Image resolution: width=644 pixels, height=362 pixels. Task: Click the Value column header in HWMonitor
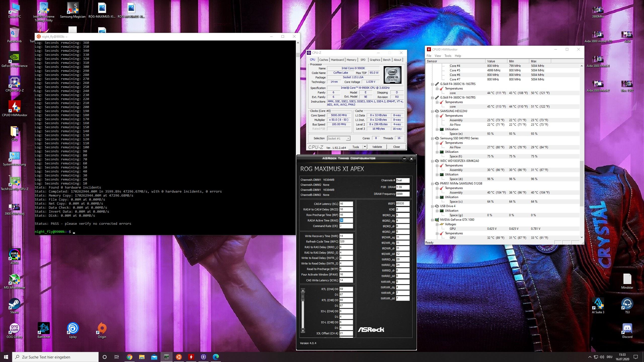point(496,61)
